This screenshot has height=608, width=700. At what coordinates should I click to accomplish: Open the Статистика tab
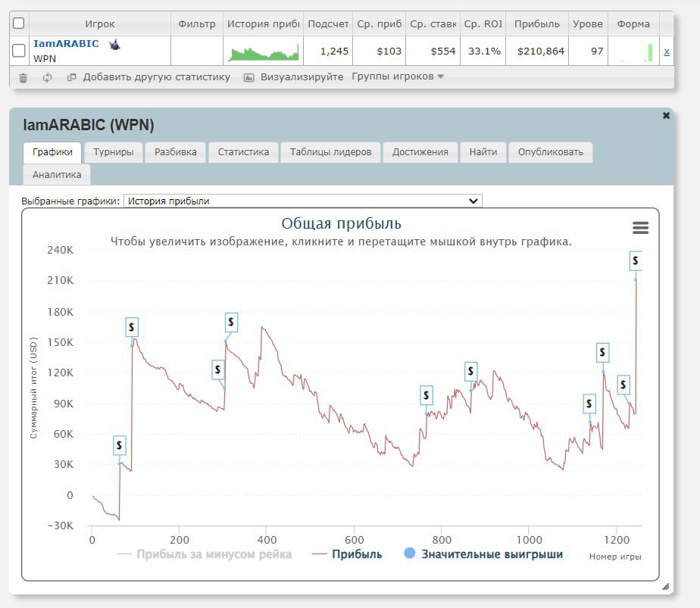pos(243,152)
